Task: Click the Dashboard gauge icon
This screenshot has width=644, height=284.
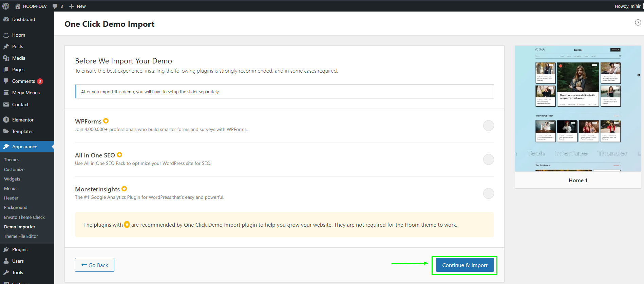Action: pos(6,19)
